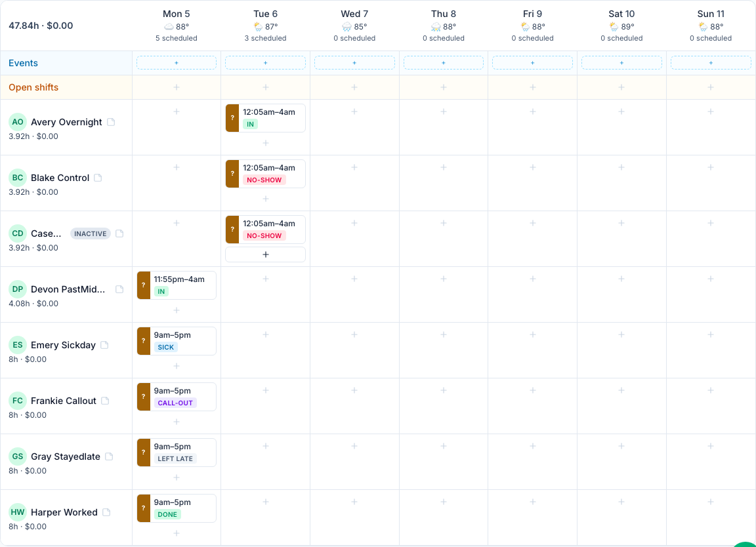Add another shift below Harper's Mon 5 shift

pyautogui.click(x=177, y=533)
